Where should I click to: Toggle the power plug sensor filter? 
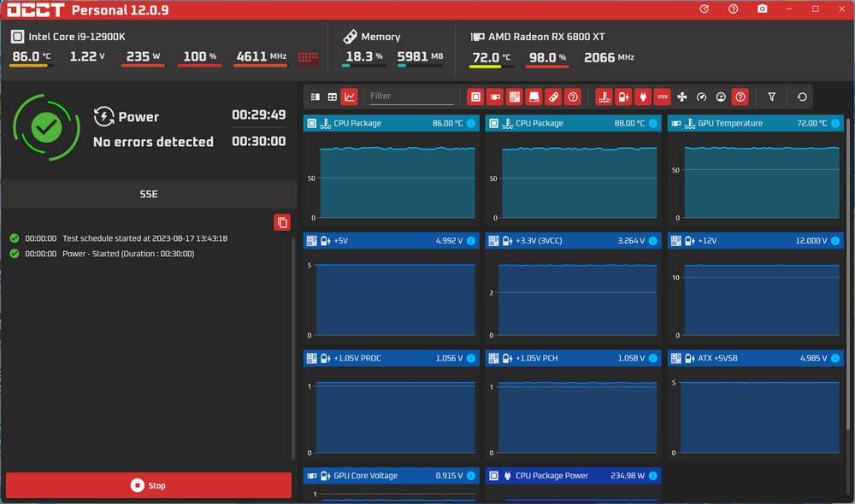click(643, 97)
